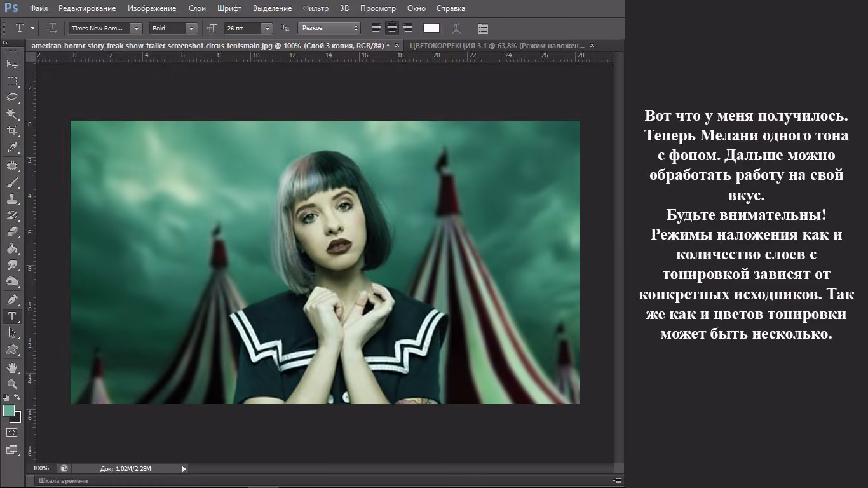This screenshot has height=488, width=868.
Task: Open the timeline panel options menu
Action: pyautogui.click(x=616, y=481)
